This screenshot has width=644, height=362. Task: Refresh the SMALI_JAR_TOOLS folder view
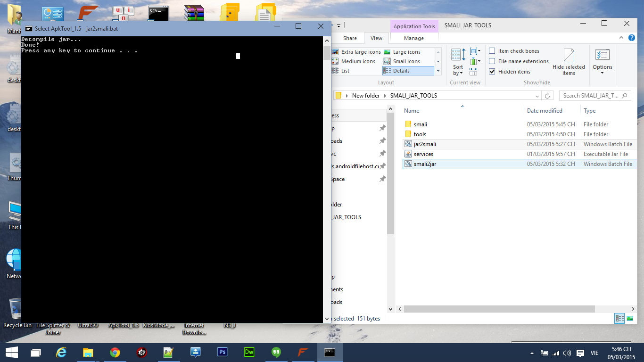pos(547,96)
